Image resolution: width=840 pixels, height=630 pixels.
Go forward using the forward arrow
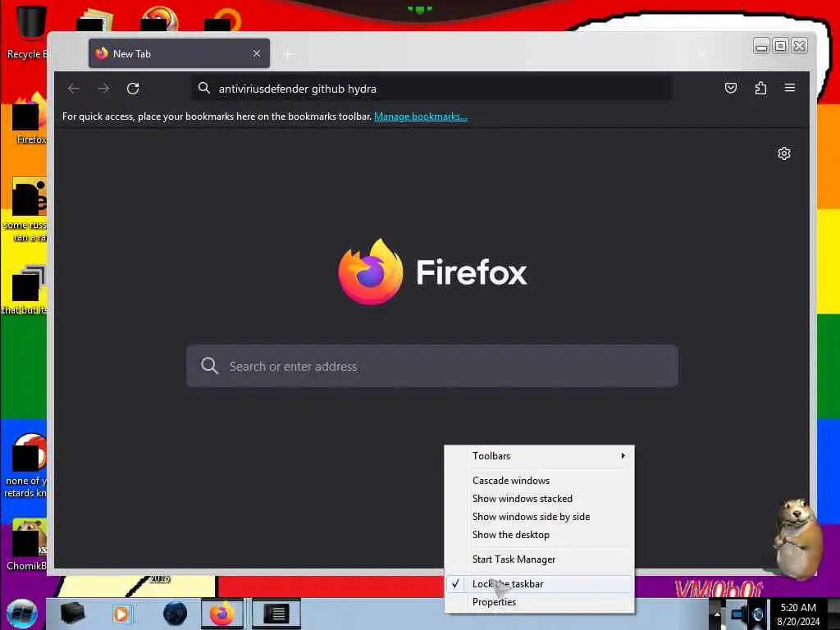click(103, 89)
